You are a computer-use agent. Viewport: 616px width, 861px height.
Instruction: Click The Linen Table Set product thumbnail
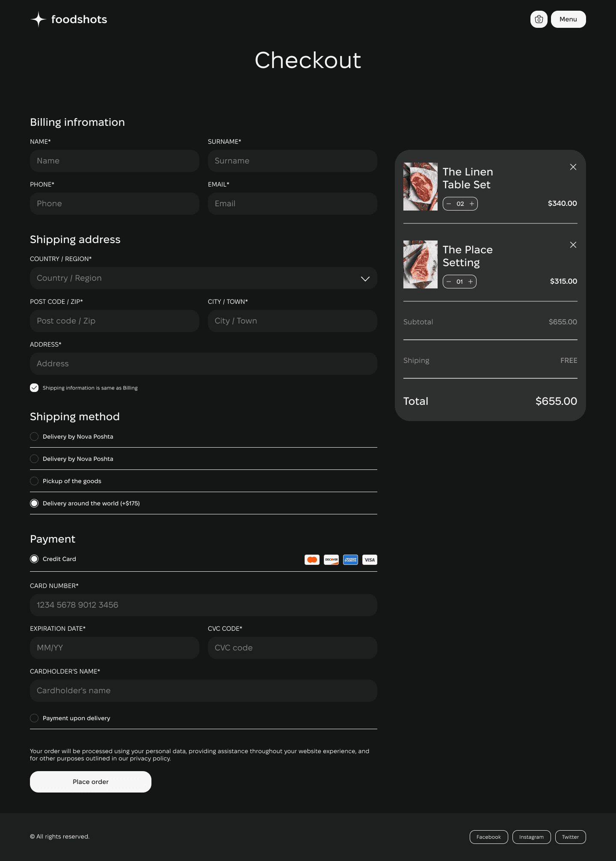click(x=420, y=187)
